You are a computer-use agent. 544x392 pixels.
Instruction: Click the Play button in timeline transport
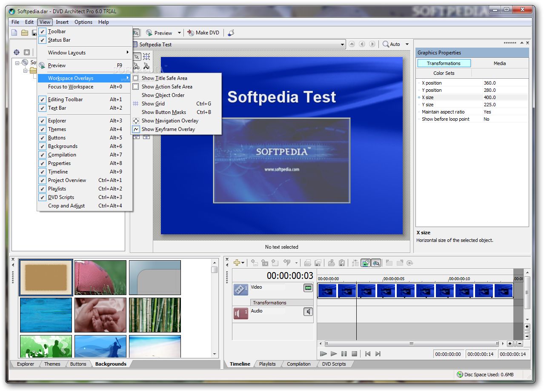(x=334, y=354)
